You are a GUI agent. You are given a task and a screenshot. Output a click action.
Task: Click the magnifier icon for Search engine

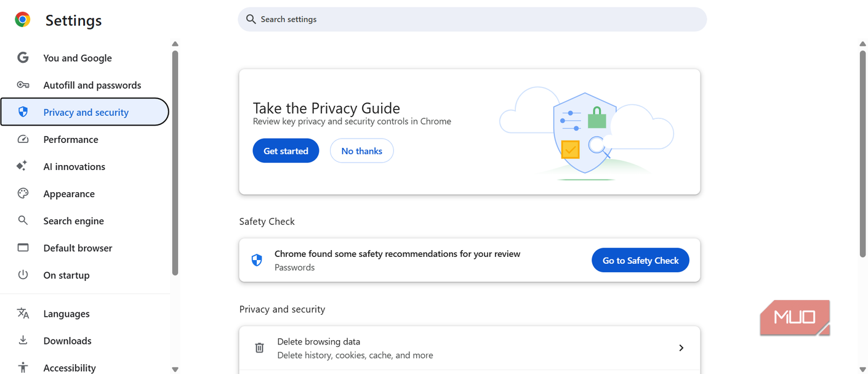(23, 220)
